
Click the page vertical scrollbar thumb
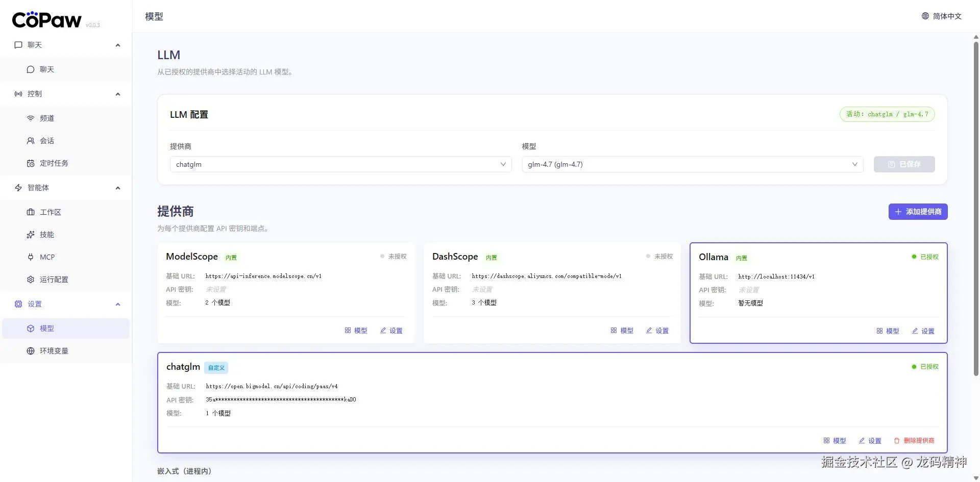976,209
